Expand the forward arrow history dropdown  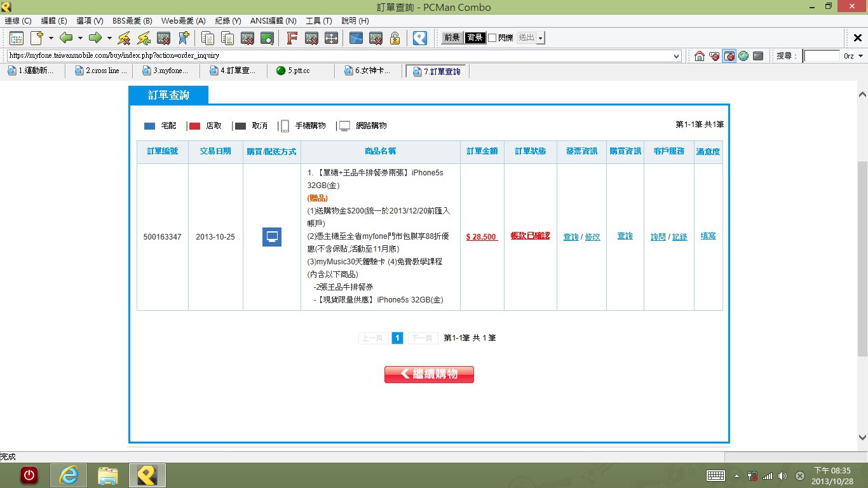pyautogui.click(x=109, y=38)
